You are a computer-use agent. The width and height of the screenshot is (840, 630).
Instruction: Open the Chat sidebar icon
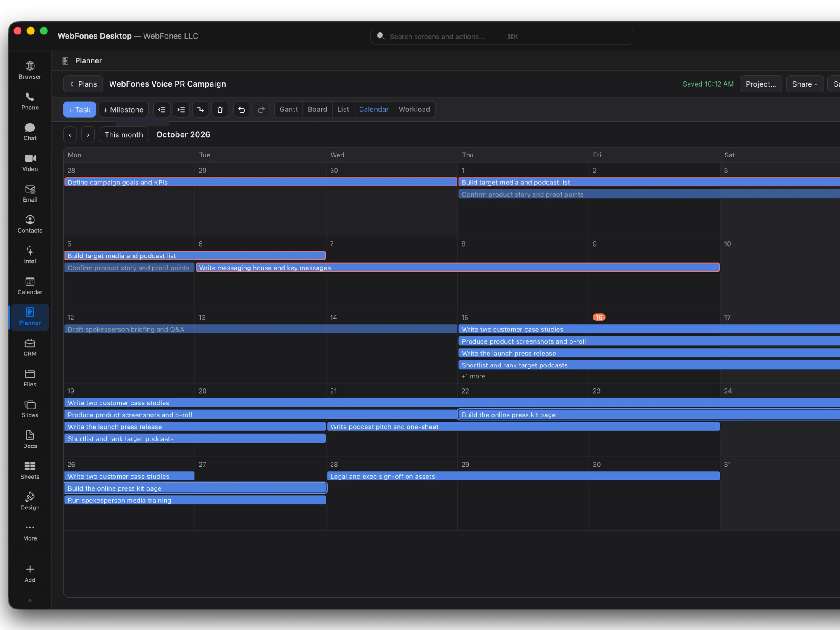click(30, 132)
